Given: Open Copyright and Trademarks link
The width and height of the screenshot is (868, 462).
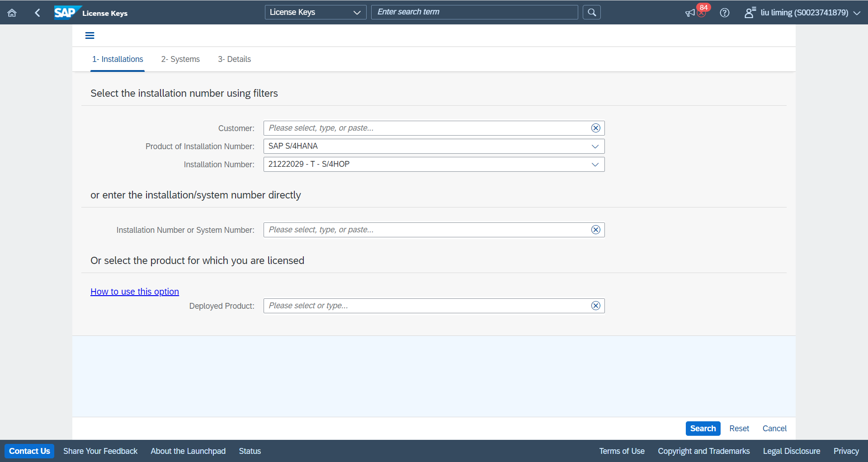Looking at the screenshot, I should click(x=703, y=451).
